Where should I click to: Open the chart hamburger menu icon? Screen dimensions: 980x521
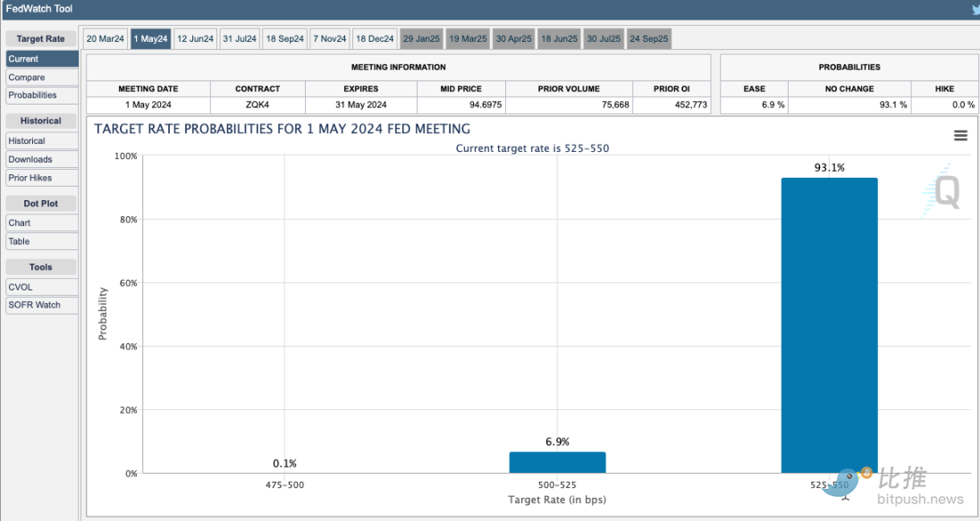click(x=960, y=136)
